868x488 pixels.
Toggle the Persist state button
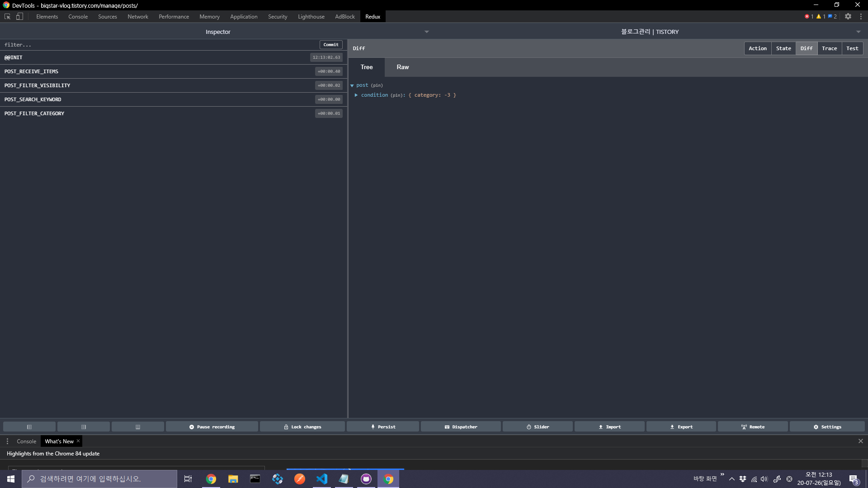tap(383, 427)
